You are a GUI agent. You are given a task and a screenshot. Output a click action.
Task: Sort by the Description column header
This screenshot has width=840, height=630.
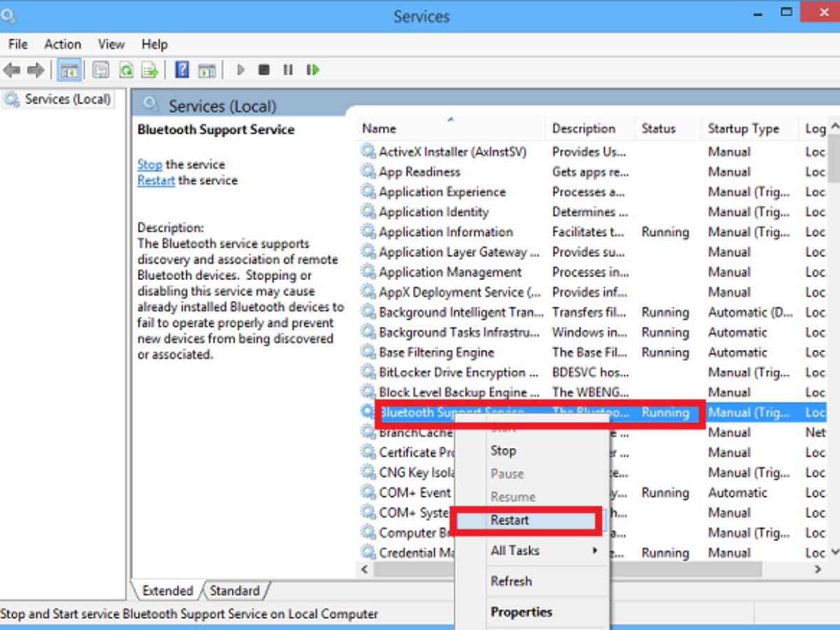point(590,129)
